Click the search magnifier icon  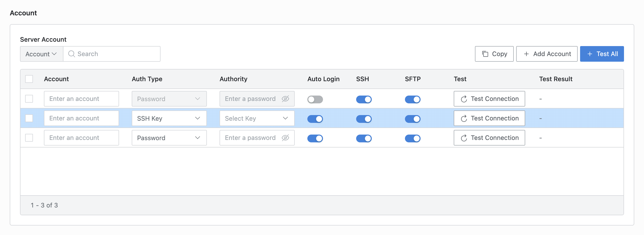point(71,54)
